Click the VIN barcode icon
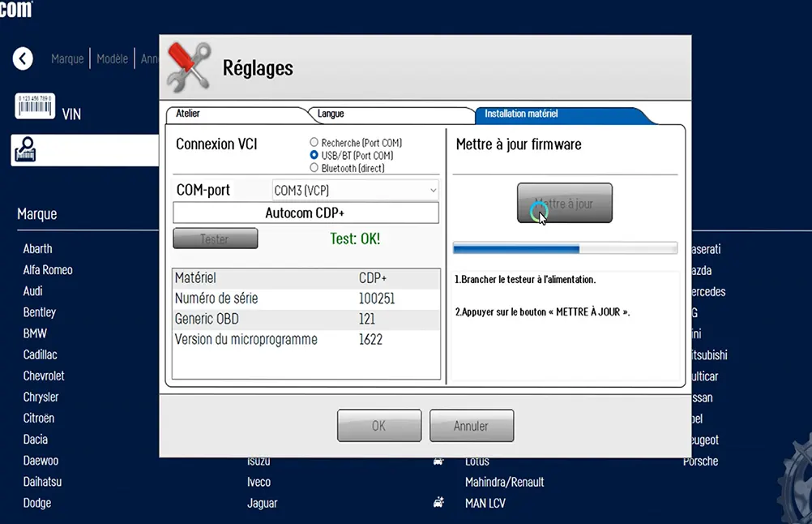 tap(34, 105)
